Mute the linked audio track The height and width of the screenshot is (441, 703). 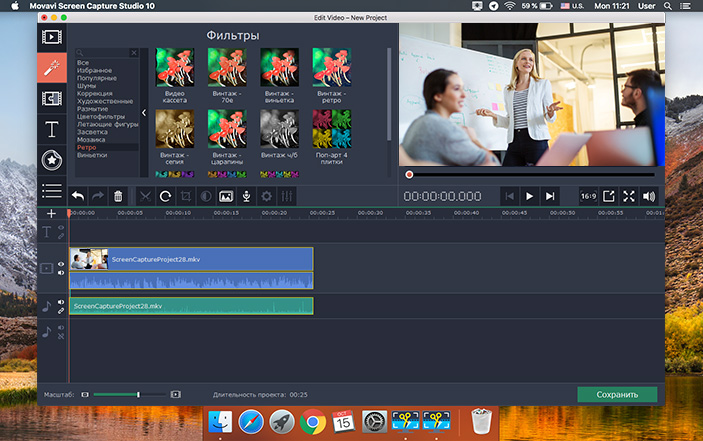tap(61, 302)
